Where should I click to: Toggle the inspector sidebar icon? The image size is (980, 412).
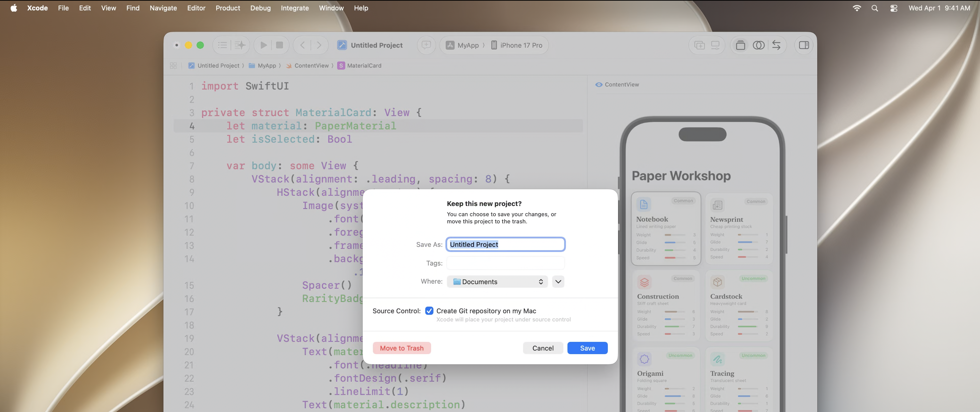804,45
